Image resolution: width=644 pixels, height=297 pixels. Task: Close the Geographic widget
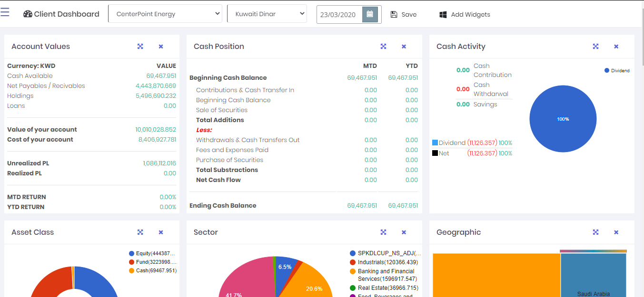tap(616, 232)
